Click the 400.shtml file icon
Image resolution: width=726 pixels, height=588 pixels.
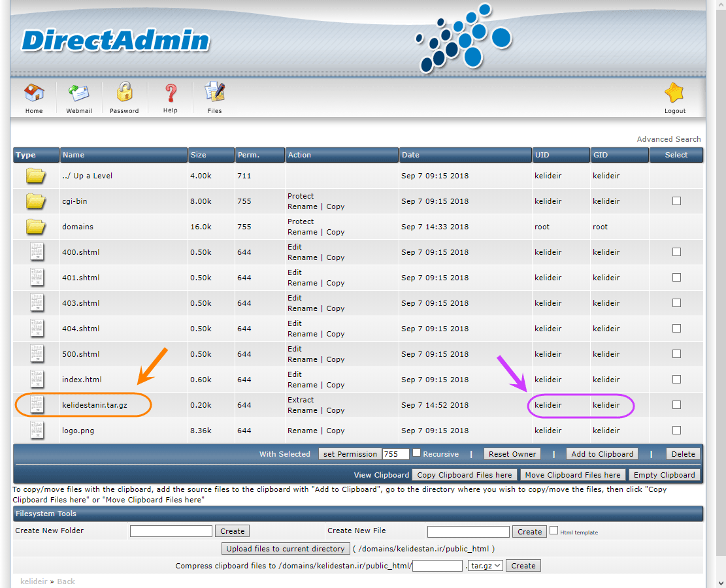[x=37, y=252]
